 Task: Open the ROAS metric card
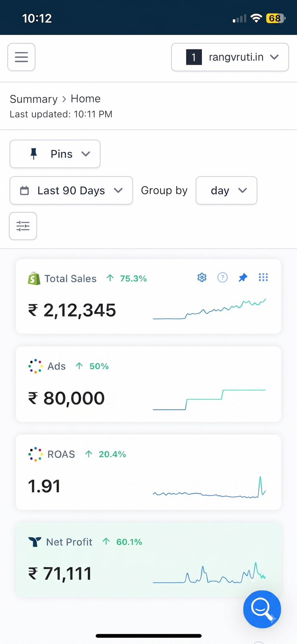point(148,472)
